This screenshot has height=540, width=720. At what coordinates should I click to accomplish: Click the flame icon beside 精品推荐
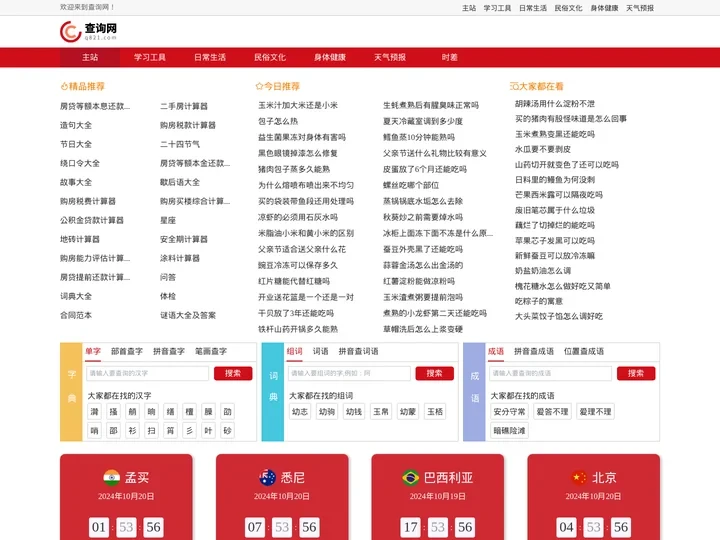(x=64, y=86)
